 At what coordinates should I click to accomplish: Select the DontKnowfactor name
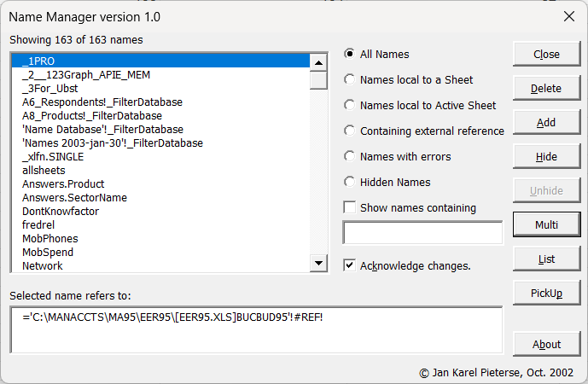pos(161,211)
